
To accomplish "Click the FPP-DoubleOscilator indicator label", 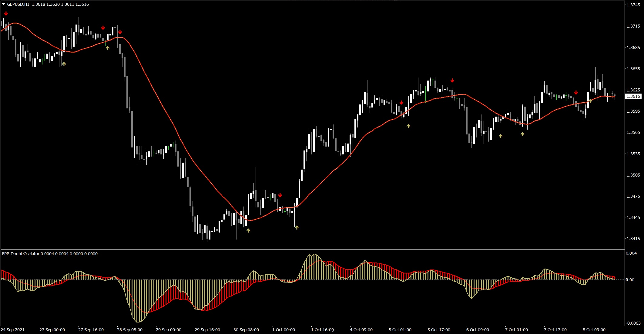I will pos(21,254).
